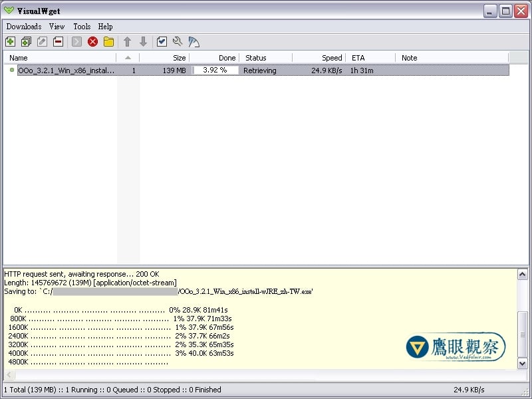The height and width of the screenshot is (399, 532).
Task: Click the log pane vertical scrollbar thumb
Action: pyautogui.click(x=523, y=334)
